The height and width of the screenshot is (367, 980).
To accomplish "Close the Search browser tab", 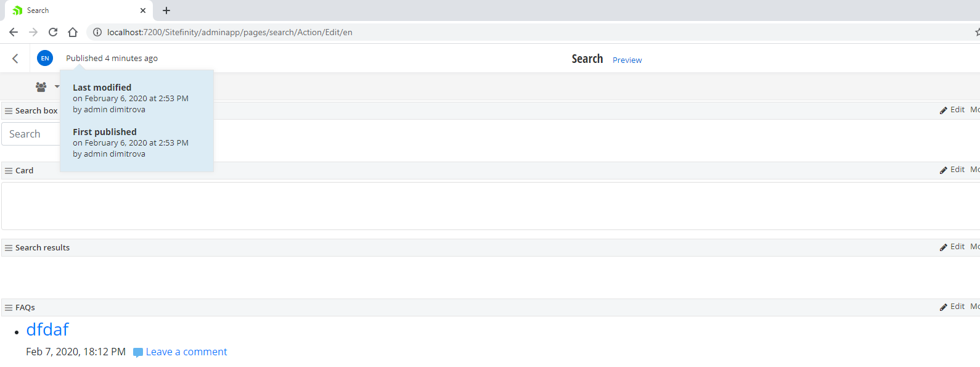I will 143,10.
